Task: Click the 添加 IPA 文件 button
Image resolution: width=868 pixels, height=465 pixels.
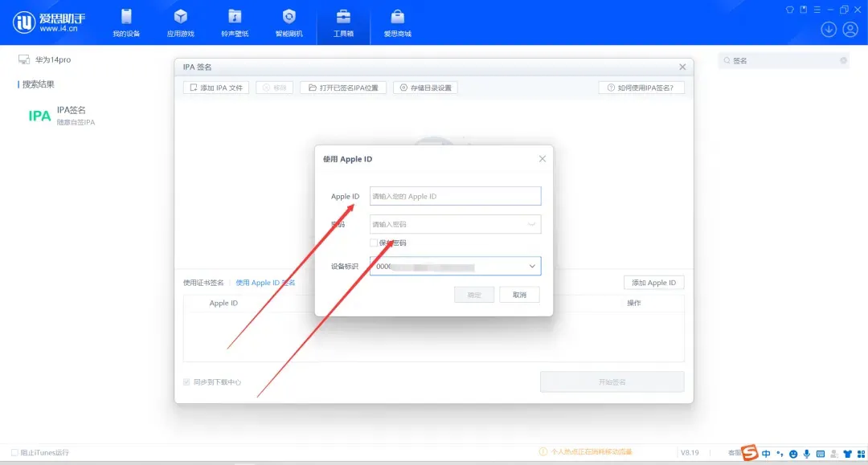Action: pos(216,88)
